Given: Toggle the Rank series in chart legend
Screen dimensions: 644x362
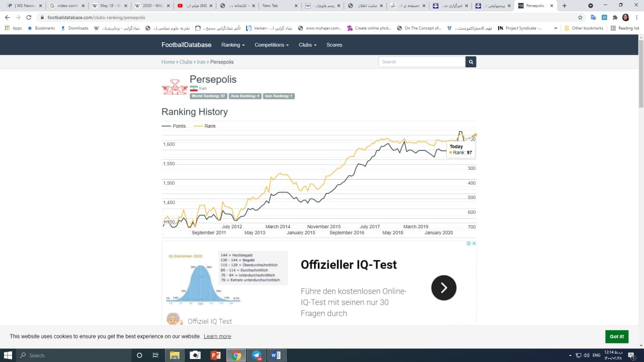Looking at the screenshot, I should (x=204, y=126).
